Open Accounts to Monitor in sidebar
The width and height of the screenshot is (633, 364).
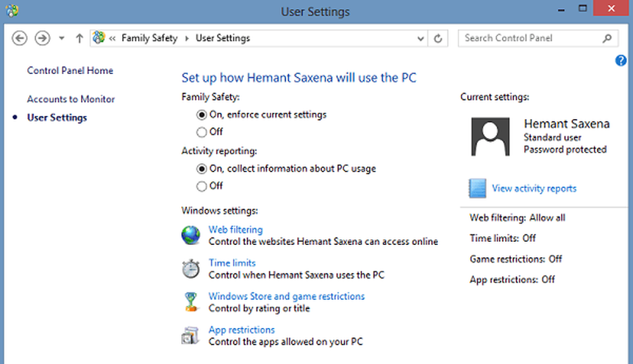[71, 99]
